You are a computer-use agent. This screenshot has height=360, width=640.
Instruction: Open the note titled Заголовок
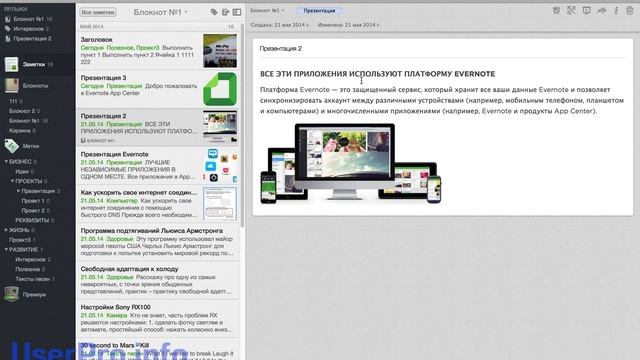[158, 51]
